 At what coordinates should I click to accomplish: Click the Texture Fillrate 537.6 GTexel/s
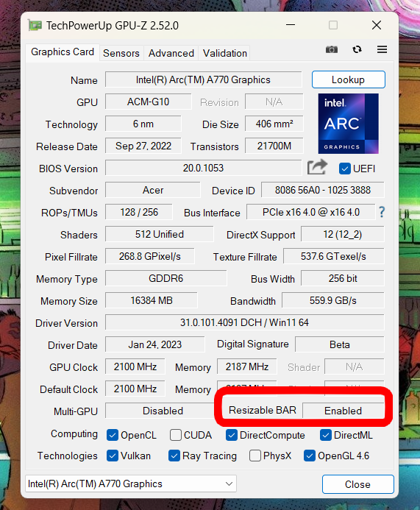coord(333,257)
